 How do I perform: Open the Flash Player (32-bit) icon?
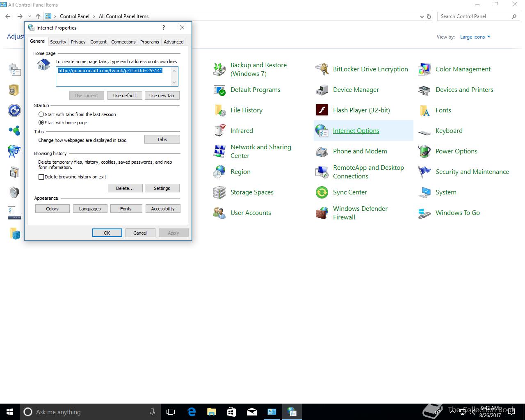tap(322, 110)
